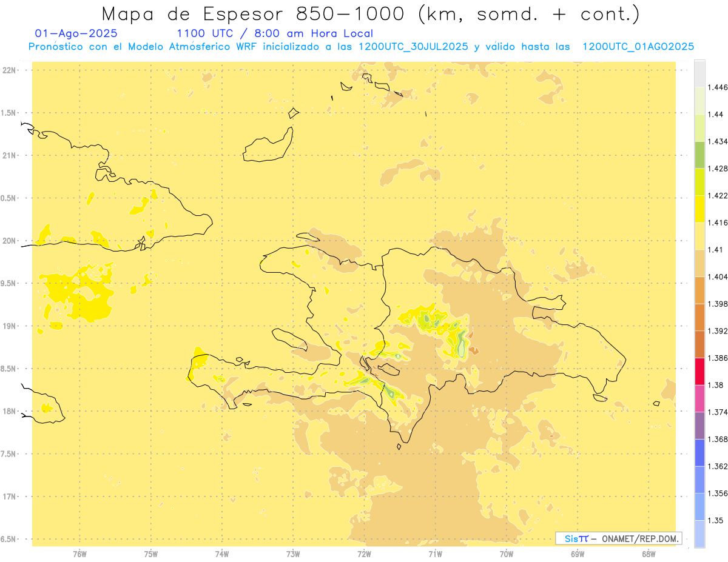Click the '18N' latitude label
This screenshot has height=562, width=728.
click(x=10, y=412)
